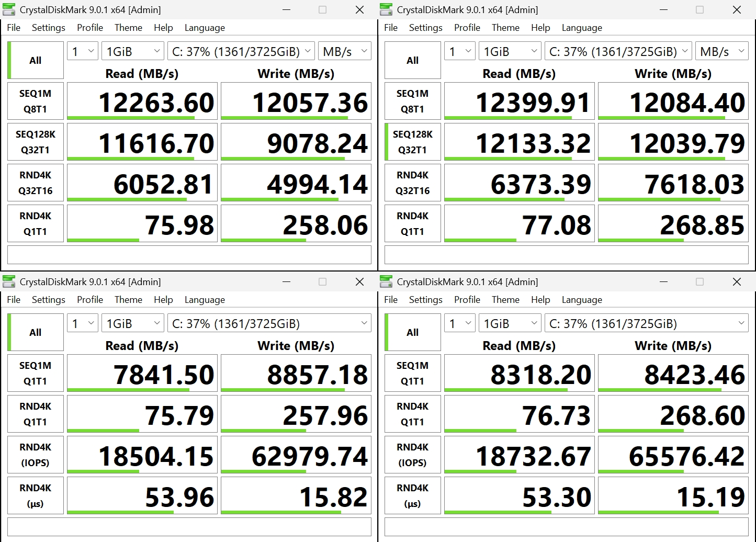Open 1GiB size dropdown in window showing 8318.20
Viewport: 756px width, 542px height.
coord(510,323)
